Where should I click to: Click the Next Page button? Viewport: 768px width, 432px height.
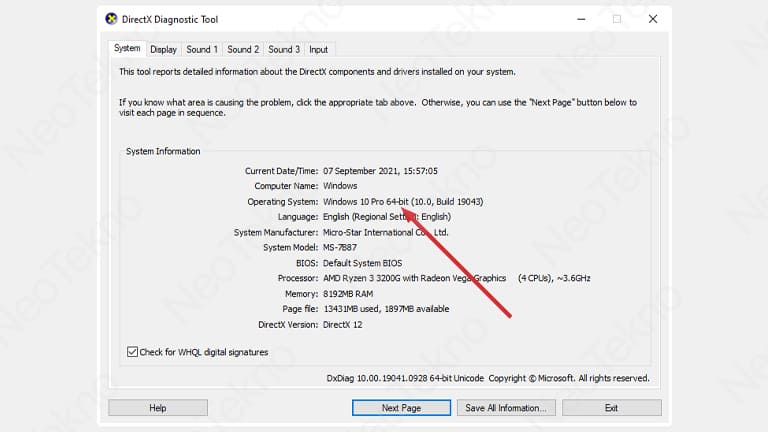coord(401,408)
